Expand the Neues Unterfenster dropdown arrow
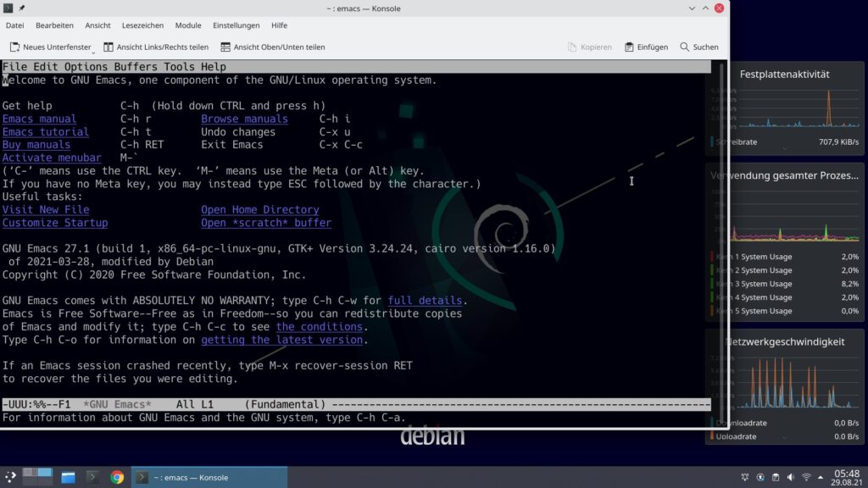 tap(93, 52)
